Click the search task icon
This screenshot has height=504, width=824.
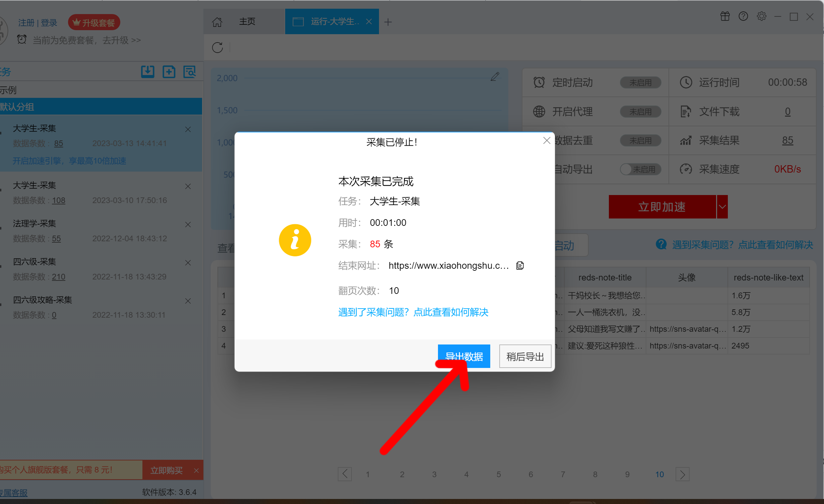tap(190, 72)
